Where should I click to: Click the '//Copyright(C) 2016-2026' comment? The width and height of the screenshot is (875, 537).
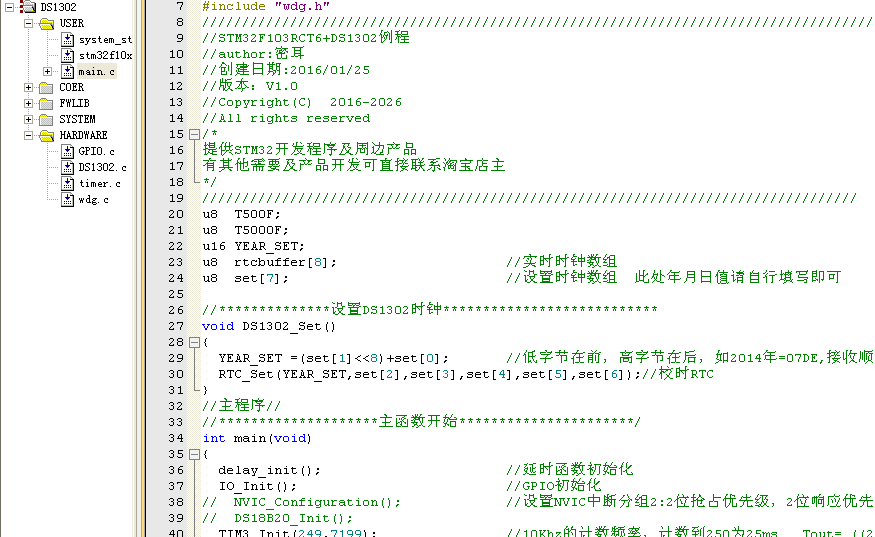[302, 102]
